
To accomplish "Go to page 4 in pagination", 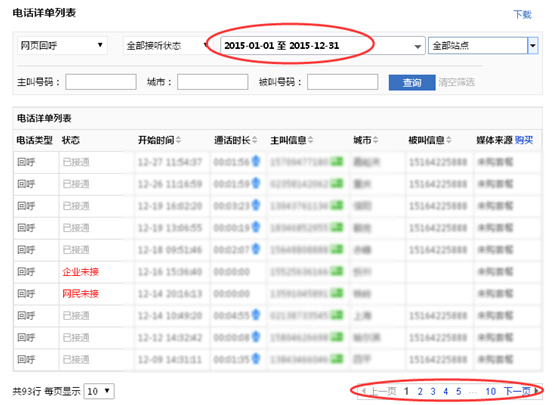I will pyautogui.click(x=445, y=391).
